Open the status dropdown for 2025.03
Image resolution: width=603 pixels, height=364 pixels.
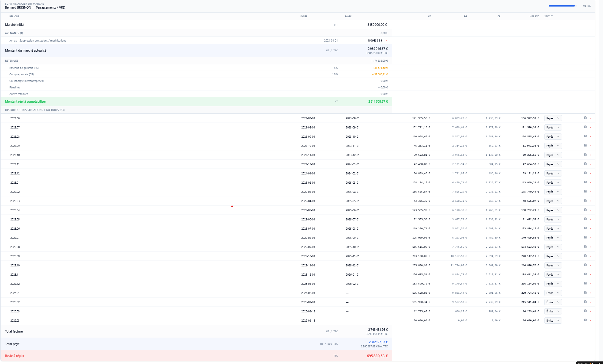point(553,201)
